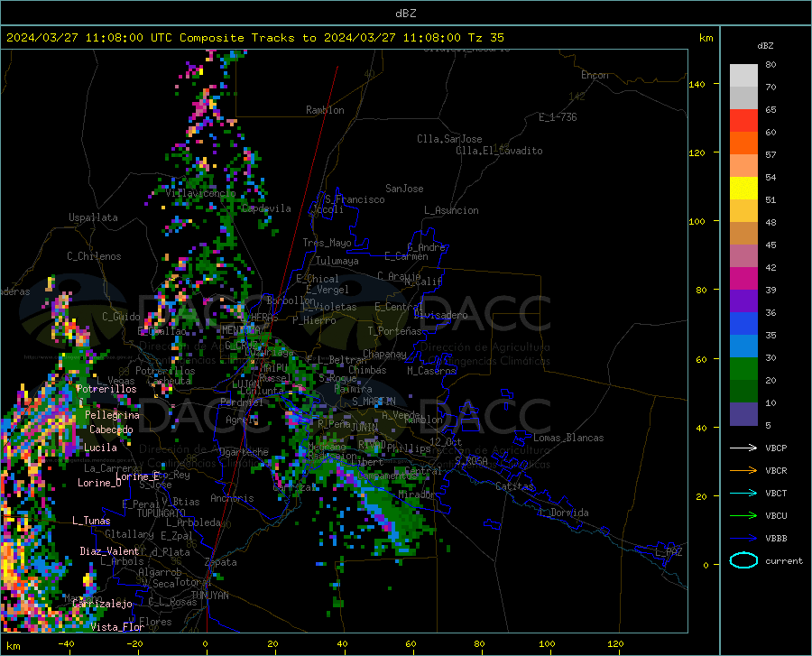Choose the bright green swatch between 30 and 20
This screenshot has height=656, width=812.
tap(743, 369)
